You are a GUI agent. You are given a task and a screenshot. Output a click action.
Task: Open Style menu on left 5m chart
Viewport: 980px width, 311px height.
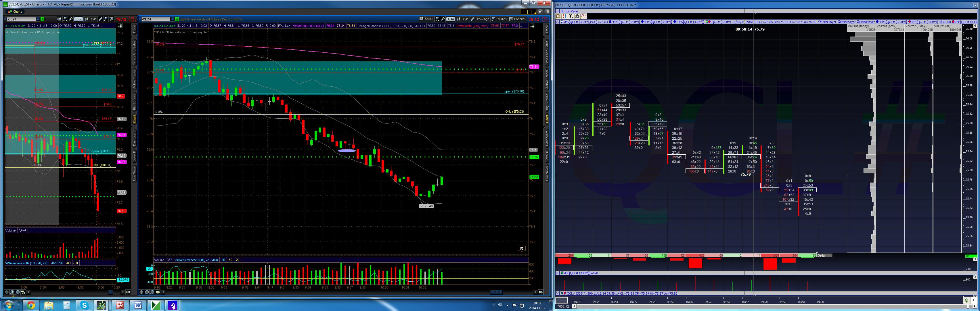(91, 19)
